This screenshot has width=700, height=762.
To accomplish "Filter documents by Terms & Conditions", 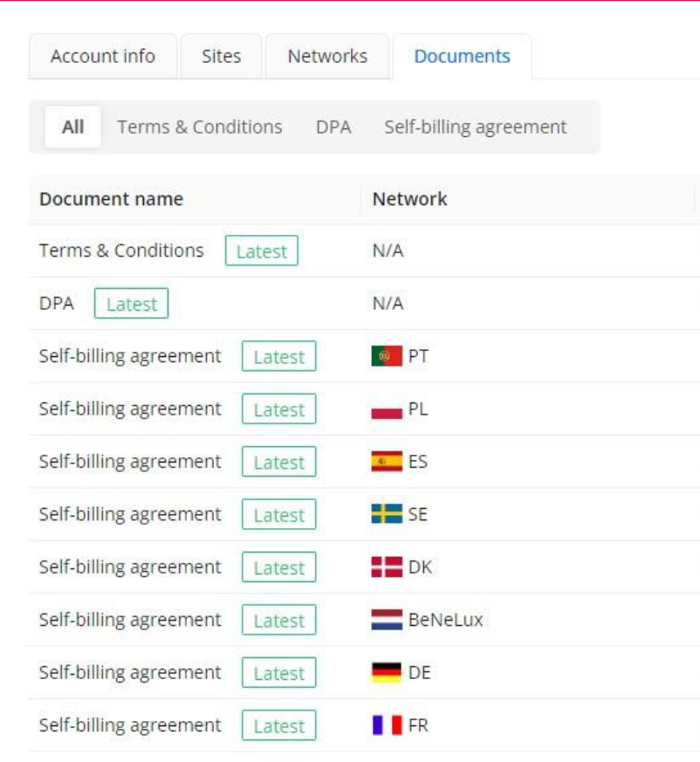I will tap(200, 127).
